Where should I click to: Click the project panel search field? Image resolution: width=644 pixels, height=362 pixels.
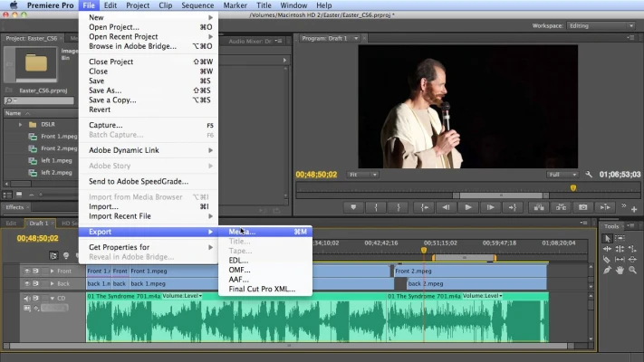[x=40, y=100]
